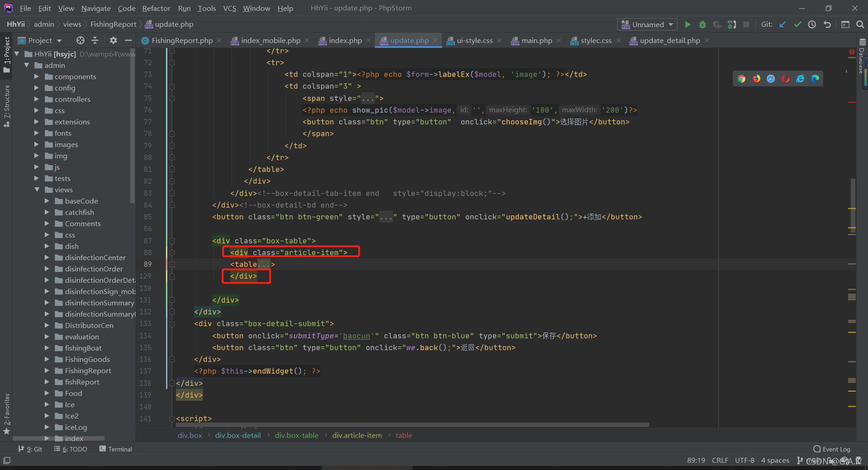Toggle the Structure side panel

coord(6,105)
